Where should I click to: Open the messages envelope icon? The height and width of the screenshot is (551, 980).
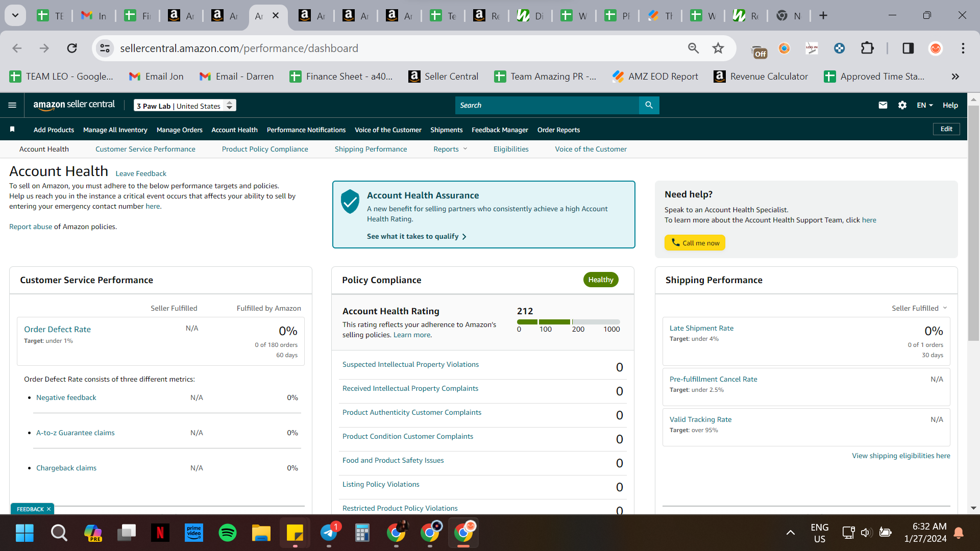(883, 105)
